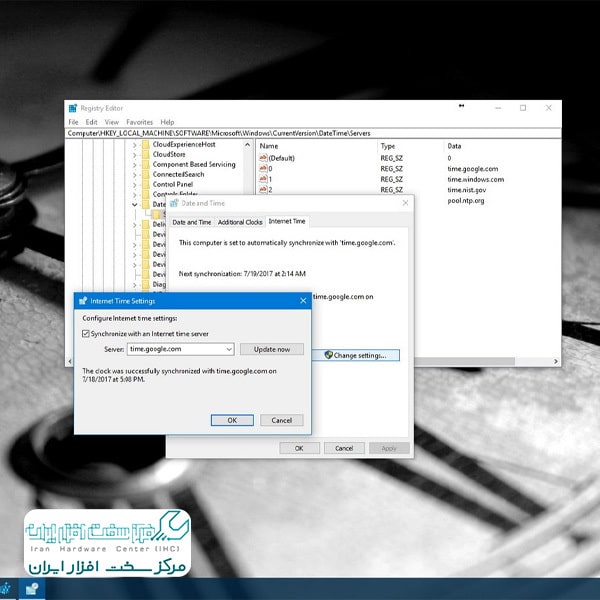Close the Internet Time Settings dialog
Screen dimensions: 600x600
(x=303, y=301)
